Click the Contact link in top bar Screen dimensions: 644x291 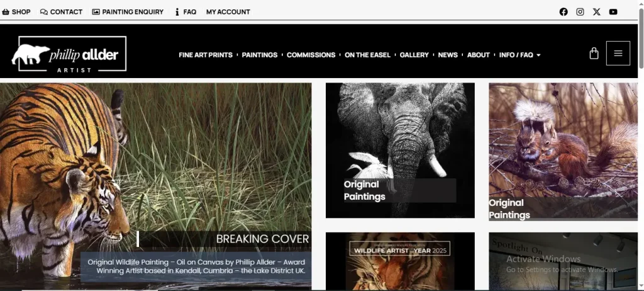(61, 11)
